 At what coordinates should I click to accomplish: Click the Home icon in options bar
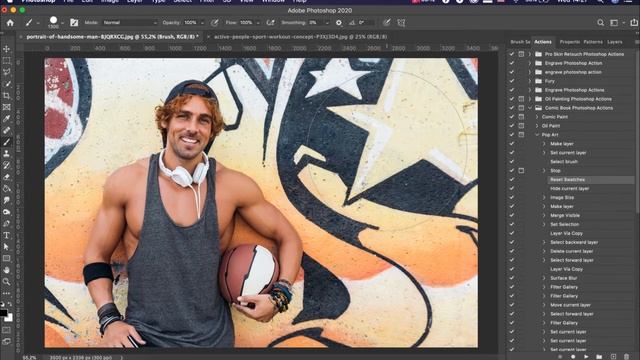(x=10, y=23)
